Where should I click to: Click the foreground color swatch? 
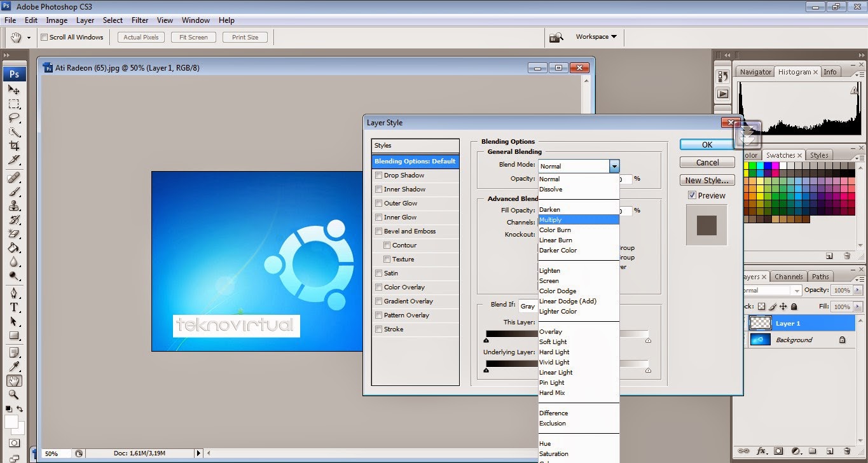(11, 421)
